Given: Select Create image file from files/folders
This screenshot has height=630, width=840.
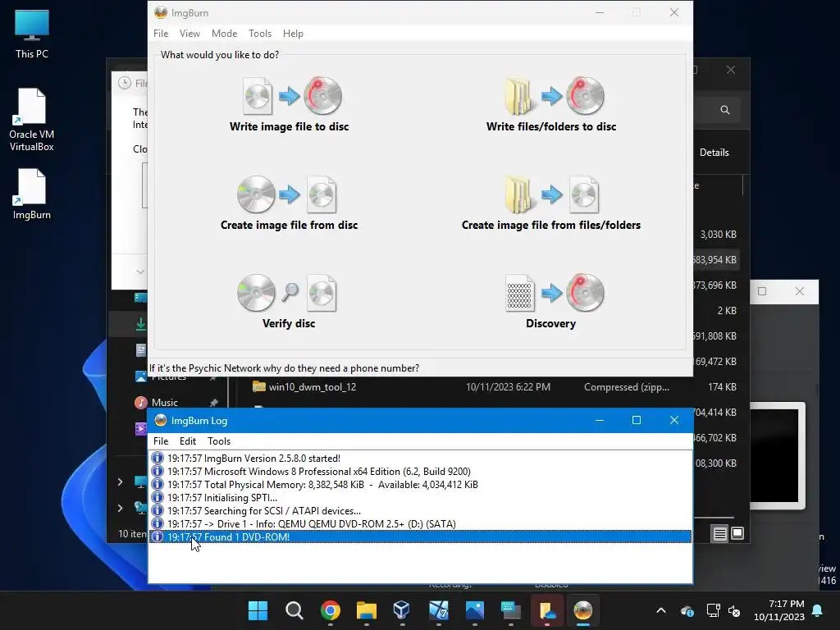Looking at the screenshot, I should [551, 203].
